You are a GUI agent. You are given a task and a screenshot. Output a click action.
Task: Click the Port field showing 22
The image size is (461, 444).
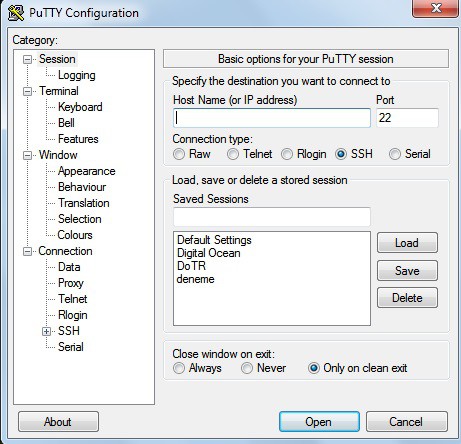point(407,118)
